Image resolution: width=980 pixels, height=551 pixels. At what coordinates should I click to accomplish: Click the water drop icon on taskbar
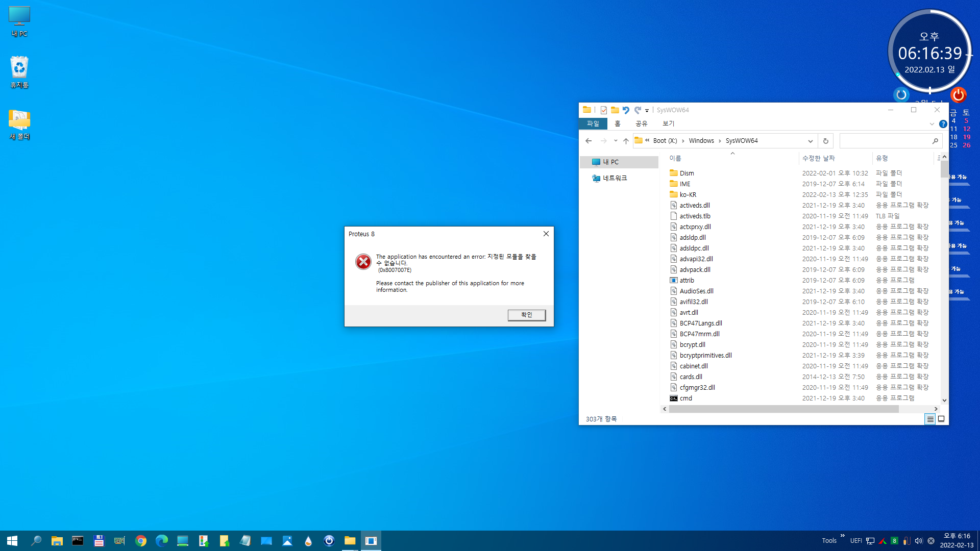308,541
